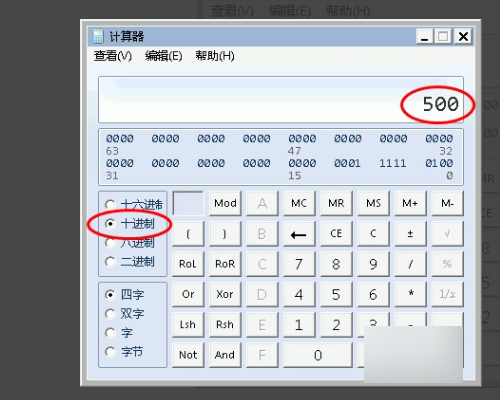The height and width of the screenshot is (400, 500).
Task: Click the MS memory store button
Action: [x=373, y=203]
